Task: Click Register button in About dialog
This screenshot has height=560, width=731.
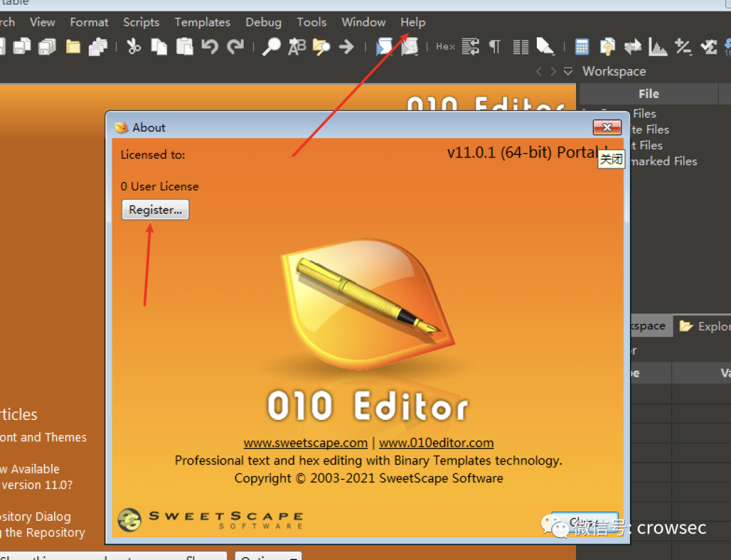Action: tap(155, 210)
